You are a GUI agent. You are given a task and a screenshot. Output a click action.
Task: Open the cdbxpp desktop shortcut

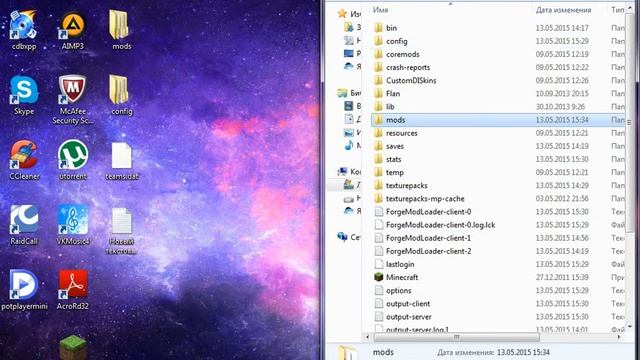point(24,30)
